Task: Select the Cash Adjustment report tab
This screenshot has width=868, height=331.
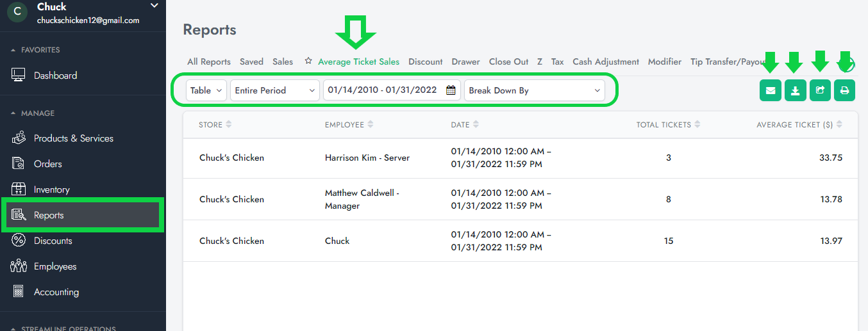Action: tap(605, 61)
